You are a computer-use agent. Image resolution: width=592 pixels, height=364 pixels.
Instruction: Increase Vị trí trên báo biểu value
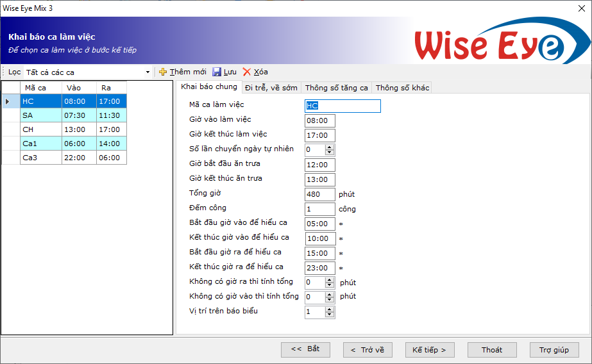(330, 310)
